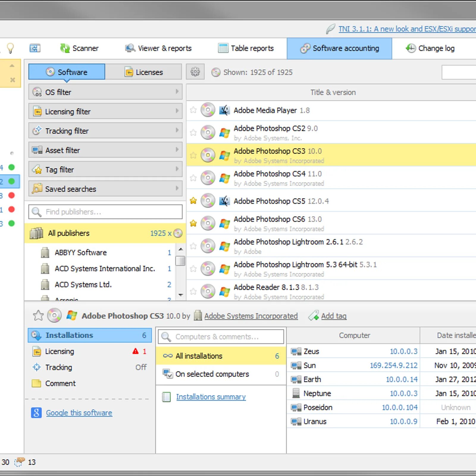Open the settings gear next to Shown count
Viewport: 476px width, 476px height.
(x=195, y=72)
